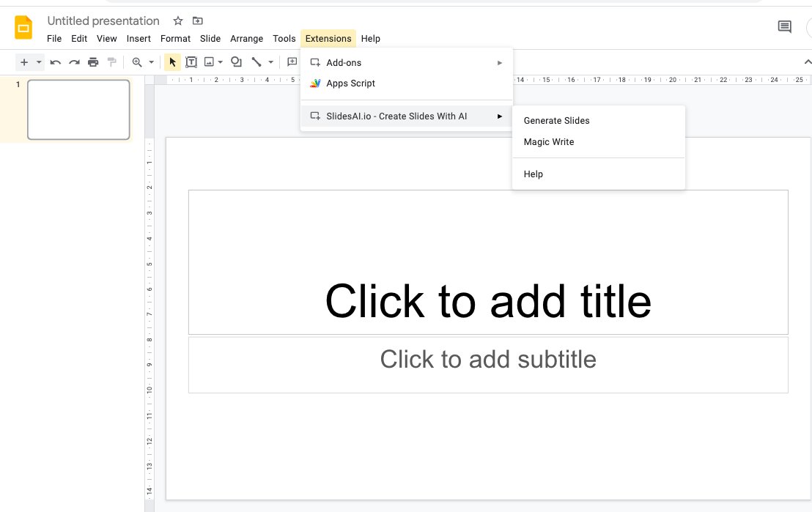Select Apps Script from Extensions menu

click(350, 83)
